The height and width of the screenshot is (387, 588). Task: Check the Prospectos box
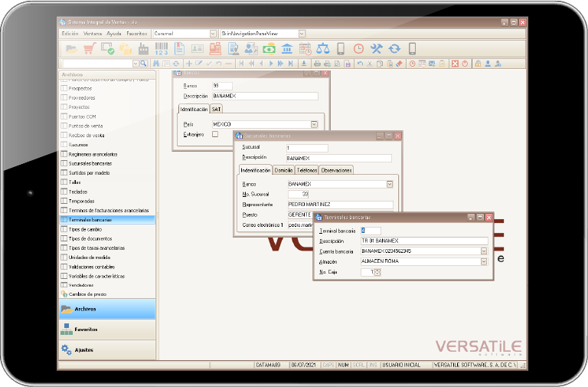64,88
